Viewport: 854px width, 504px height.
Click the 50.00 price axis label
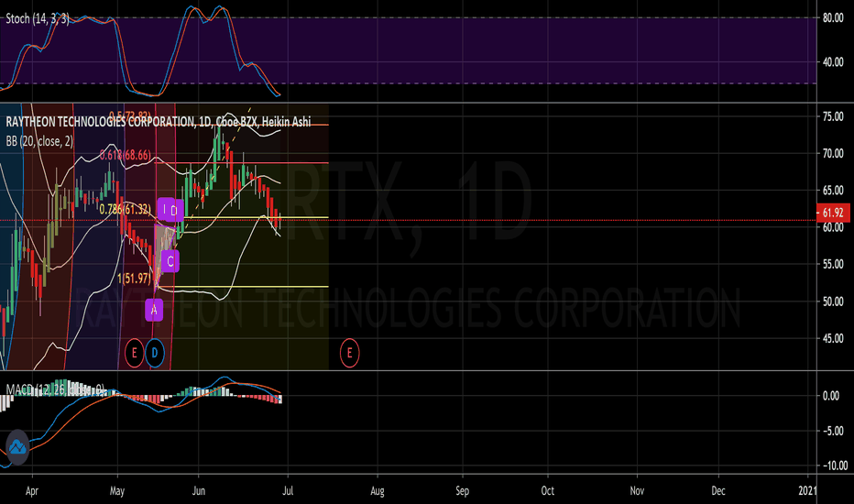coord(833,301)
